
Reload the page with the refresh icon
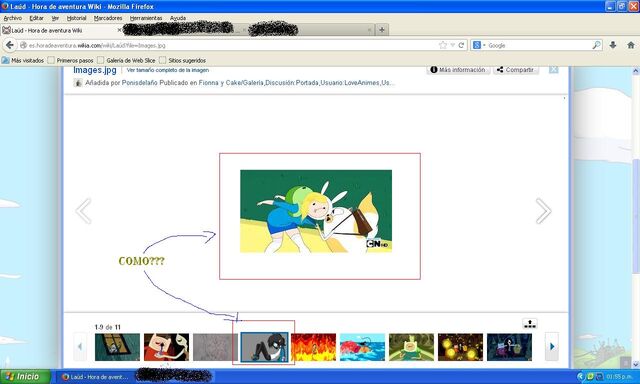[x=461, y=45]
